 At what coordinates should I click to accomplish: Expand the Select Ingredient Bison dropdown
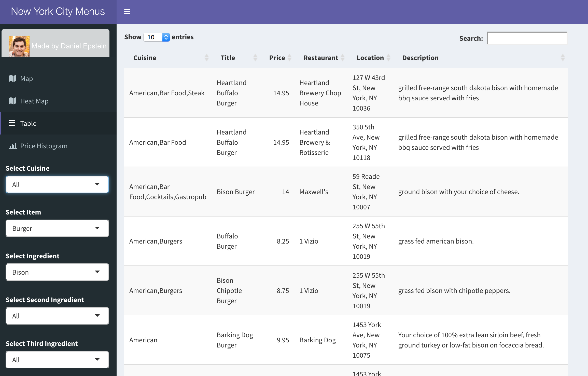click(57, 272)
